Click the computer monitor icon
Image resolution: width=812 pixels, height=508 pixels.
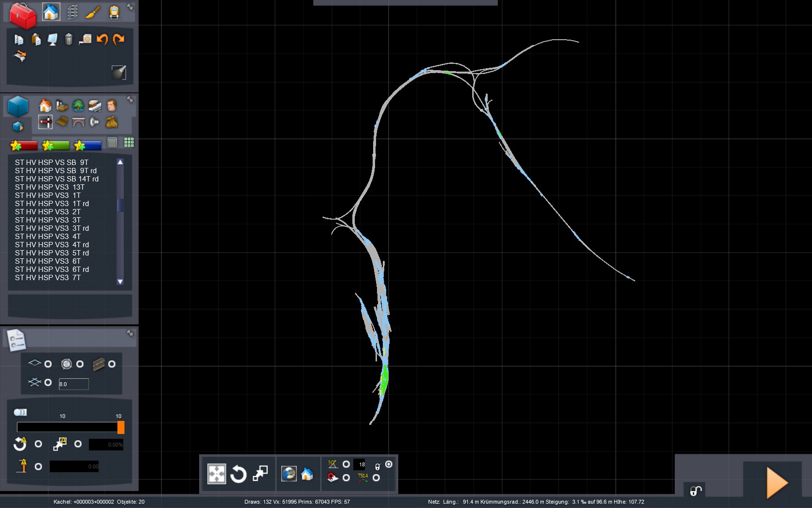(52, 39)
